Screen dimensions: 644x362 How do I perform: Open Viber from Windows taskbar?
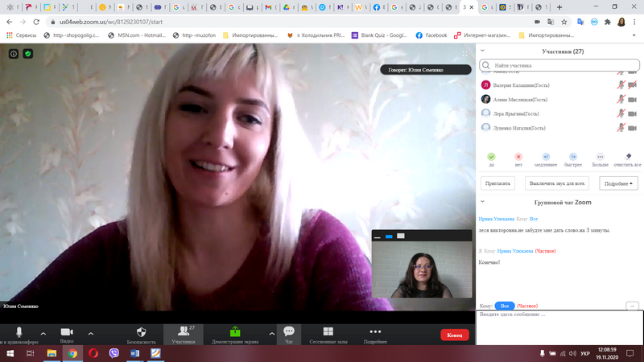click(x=114, y=353)
